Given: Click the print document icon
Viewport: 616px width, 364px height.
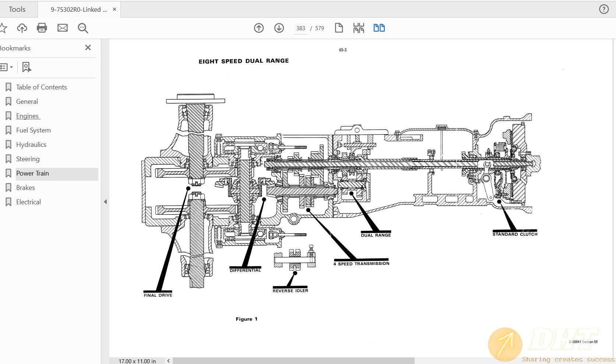Looking at the screenshot, I should pos(42,28).
